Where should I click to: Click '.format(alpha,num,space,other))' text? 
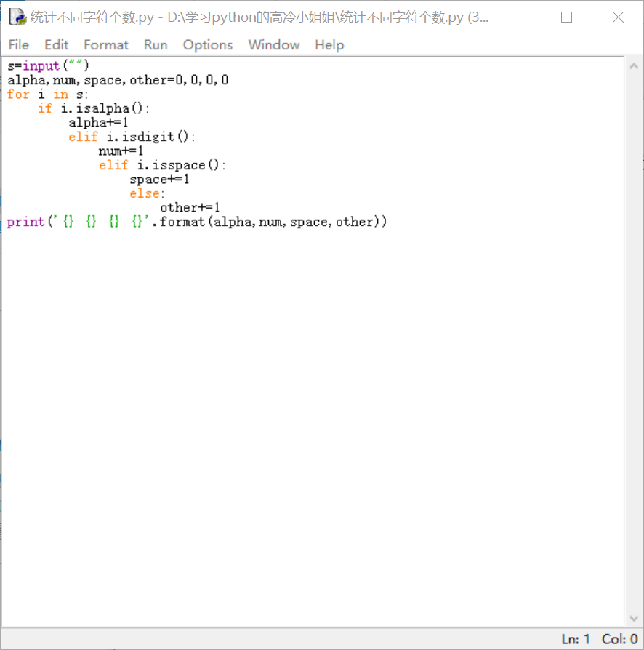(270, 222)
